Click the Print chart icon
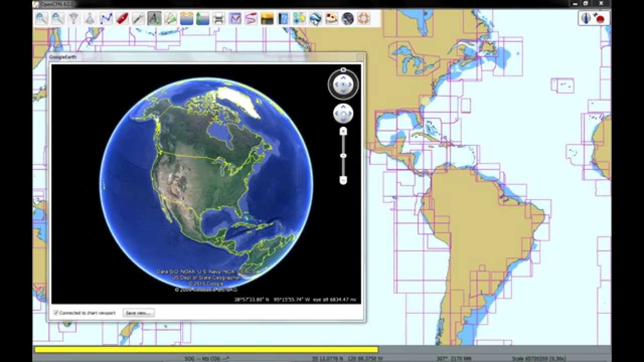 218,19
